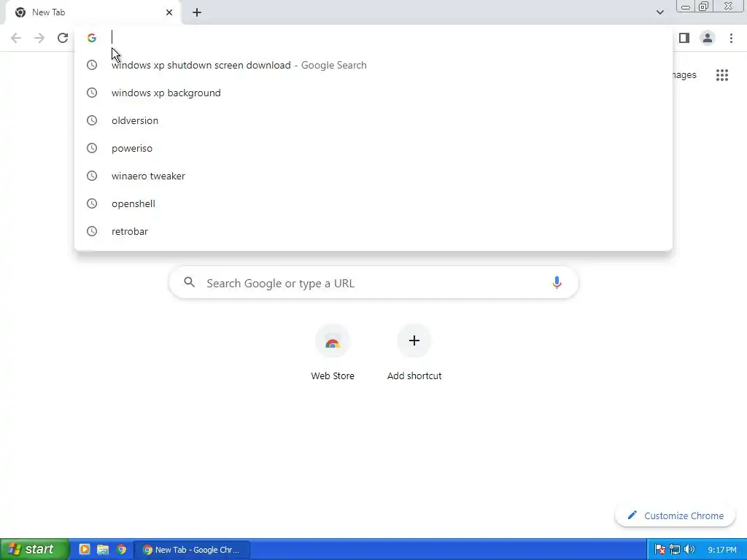Open the tab search dropdown arrow
747x560 pixels.
pyautogui.click(x=659, y=12)
